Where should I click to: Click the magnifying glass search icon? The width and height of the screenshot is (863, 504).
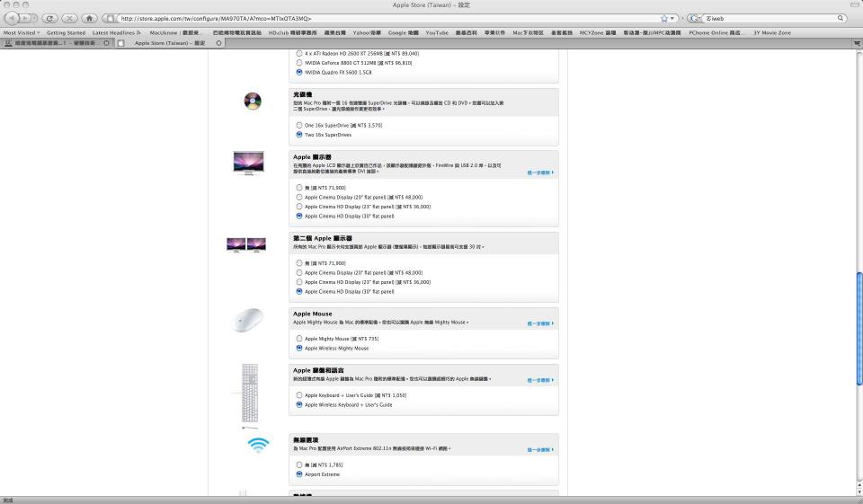tap(841, 18)
